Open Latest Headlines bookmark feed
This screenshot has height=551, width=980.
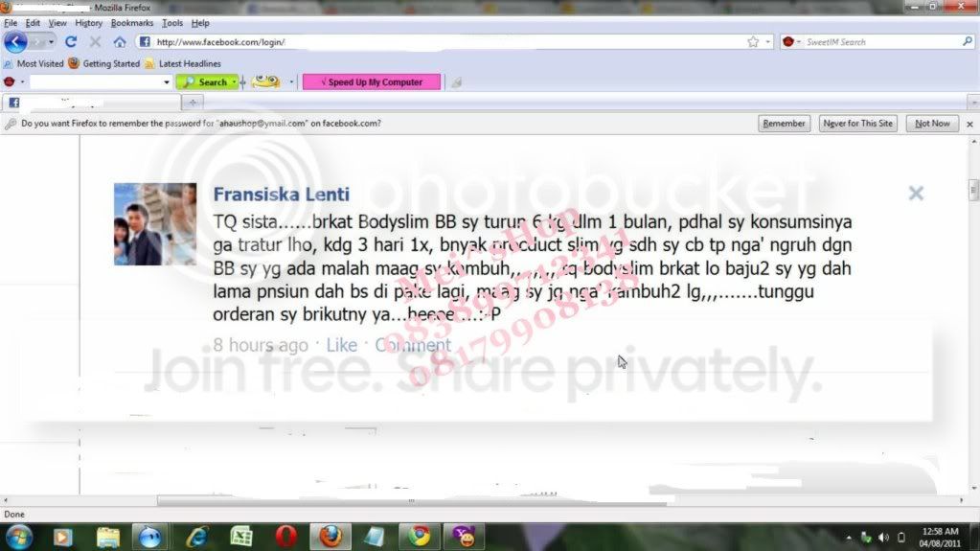click(183, 63)
